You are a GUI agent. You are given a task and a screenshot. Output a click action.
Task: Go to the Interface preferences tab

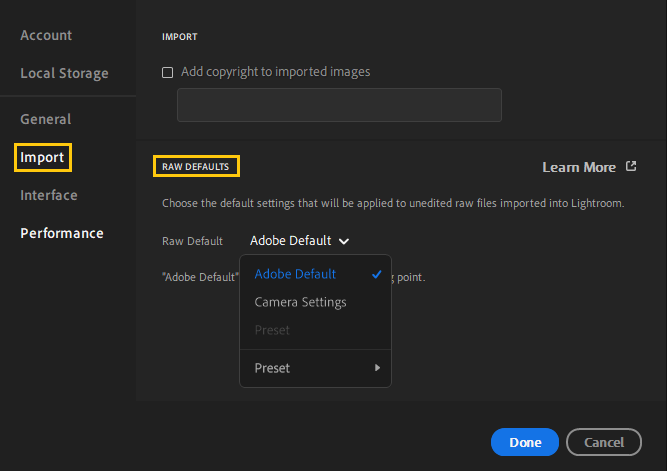[49, 195]
